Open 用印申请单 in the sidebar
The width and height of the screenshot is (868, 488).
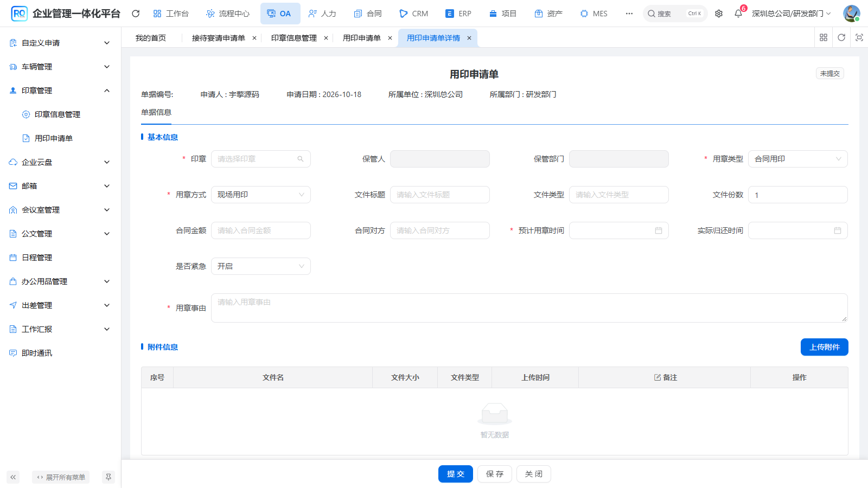pos(54,138)
